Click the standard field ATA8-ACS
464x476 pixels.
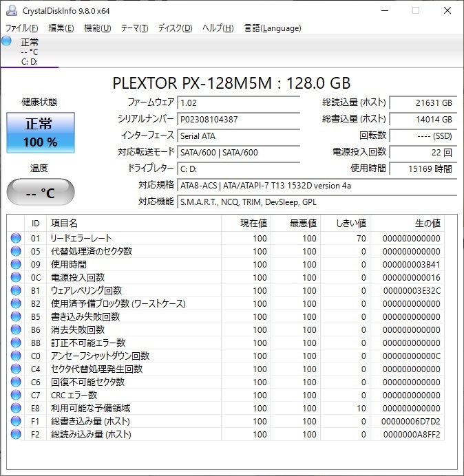point(317,186)
